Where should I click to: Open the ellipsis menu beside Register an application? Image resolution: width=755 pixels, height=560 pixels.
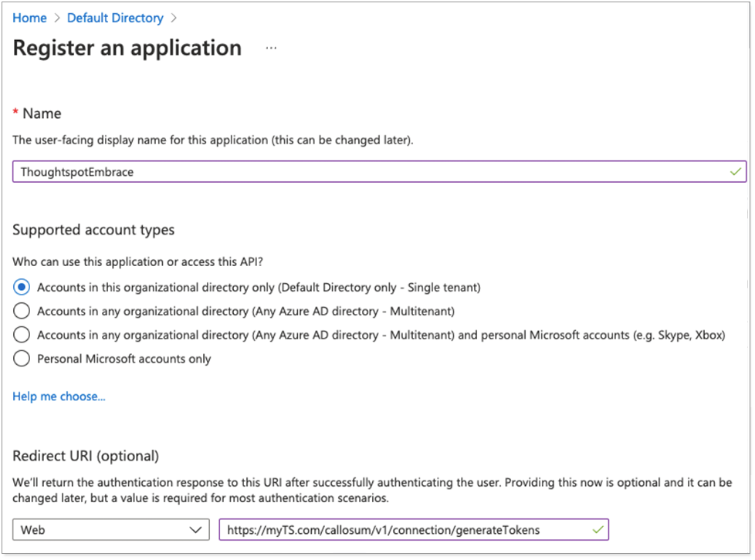(271, 48)
